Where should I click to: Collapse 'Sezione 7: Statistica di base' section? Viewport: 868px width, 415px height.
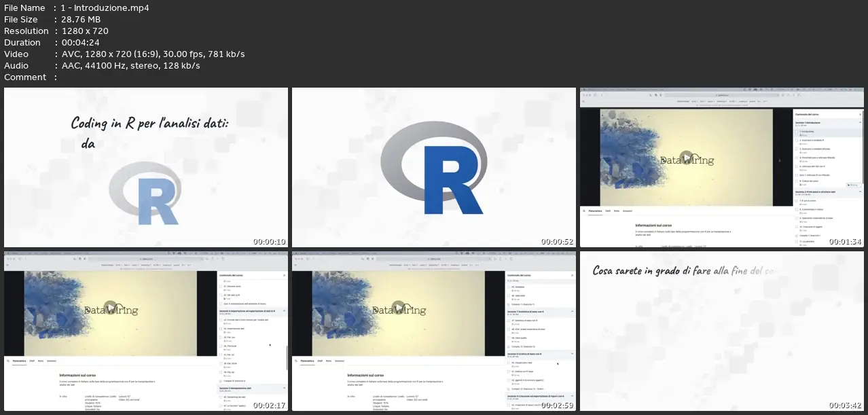click(573, 311)
